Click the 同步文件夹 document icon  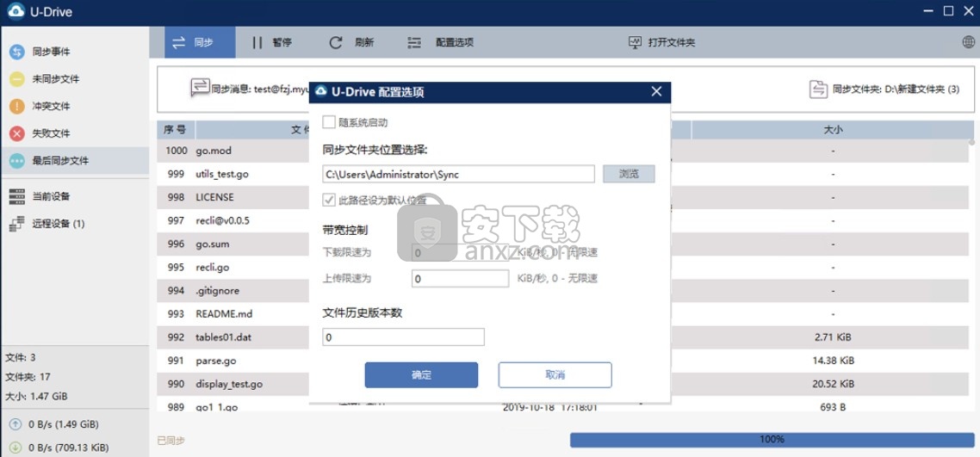point(818,90)
